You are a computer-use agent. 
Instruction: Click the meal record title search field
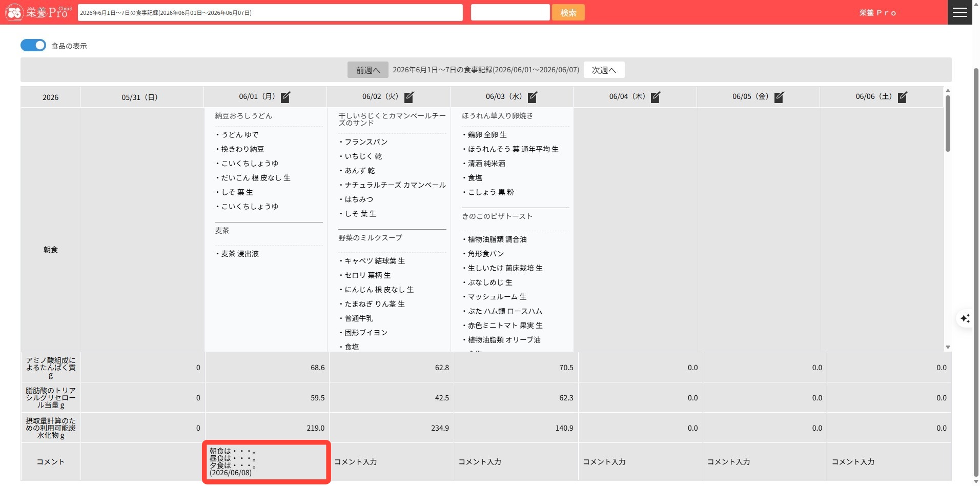point(270,13)
